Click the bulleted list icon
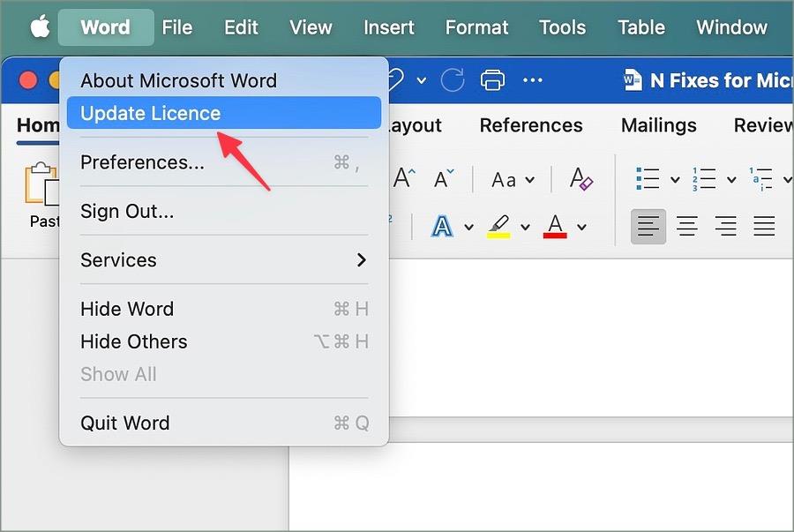The image size is (794, 532). pyautogui.click(x=648, y=179)
